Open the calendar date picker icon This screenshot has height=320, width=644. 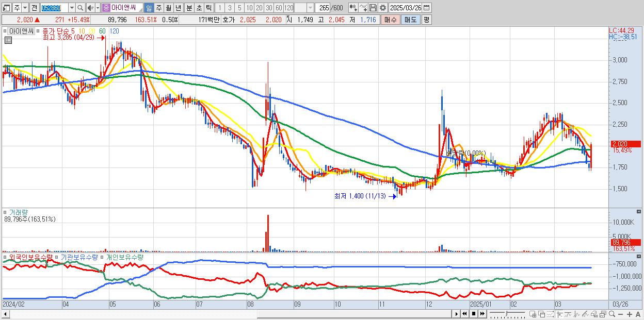tap(426, 8)
